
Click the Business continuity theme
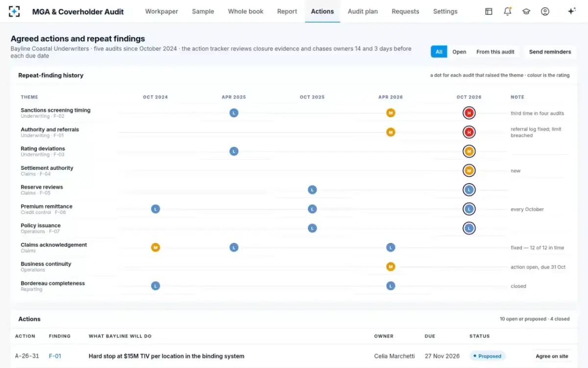coord(46,264)
